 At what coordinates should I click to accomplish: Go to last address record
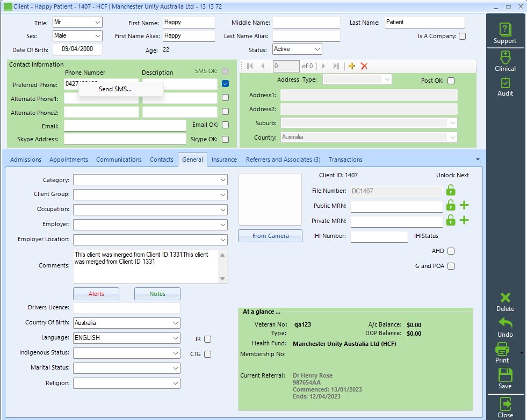tap(336, 66)
